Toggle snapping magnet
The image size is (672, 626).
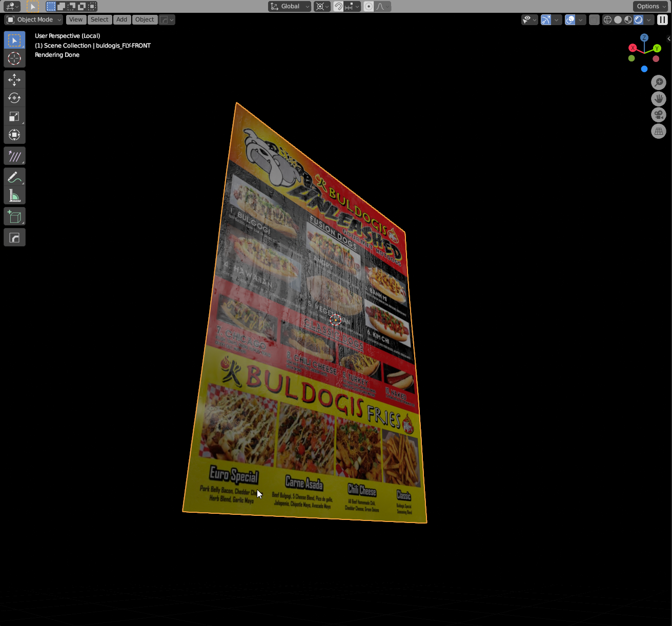pyautogui.click(x=338, y=7)
